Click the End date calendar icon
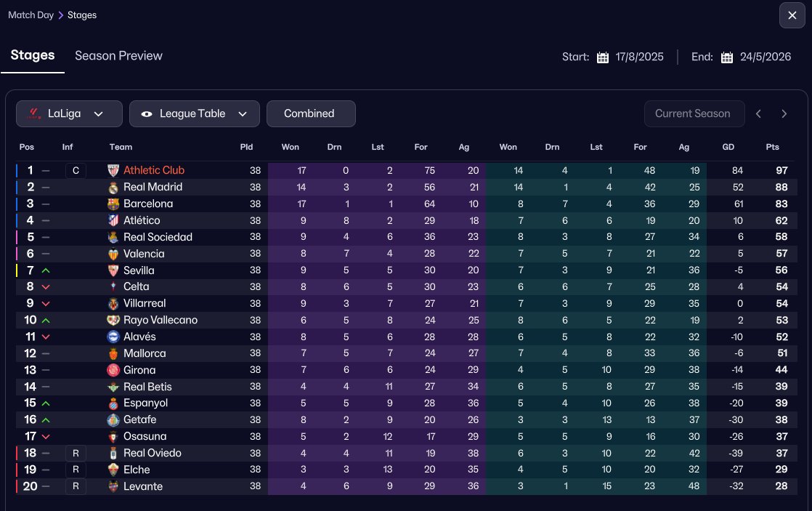 pos(727,57)
